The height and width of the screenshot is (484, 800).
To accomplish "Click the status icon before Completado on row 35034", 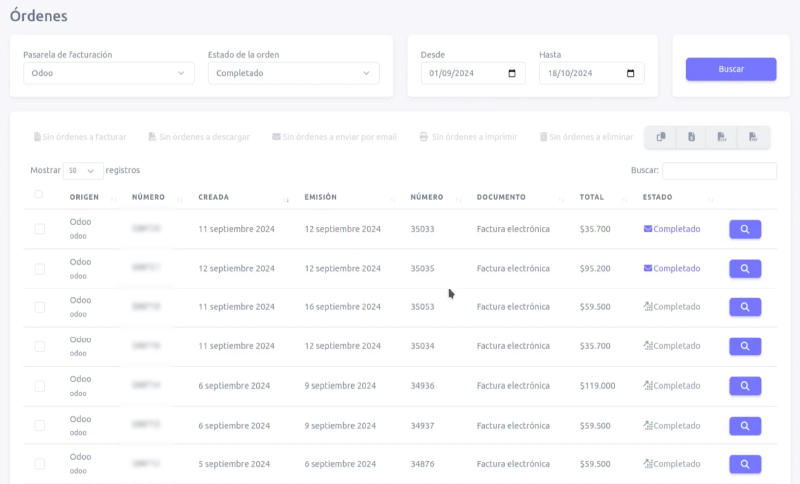I will coord(648,346).
